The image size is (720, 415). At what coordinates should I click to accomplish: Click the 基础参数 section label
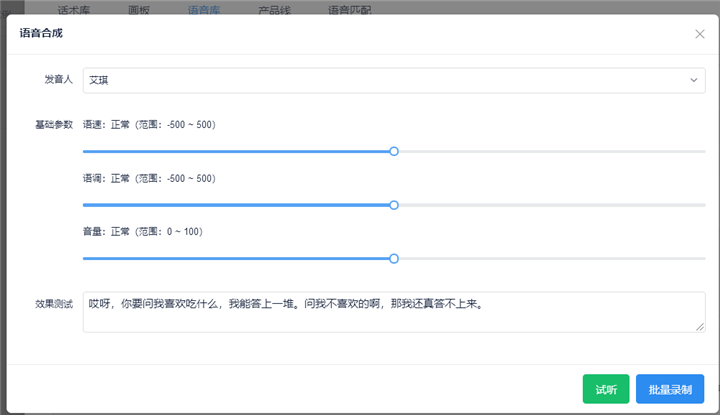point(54,125)
